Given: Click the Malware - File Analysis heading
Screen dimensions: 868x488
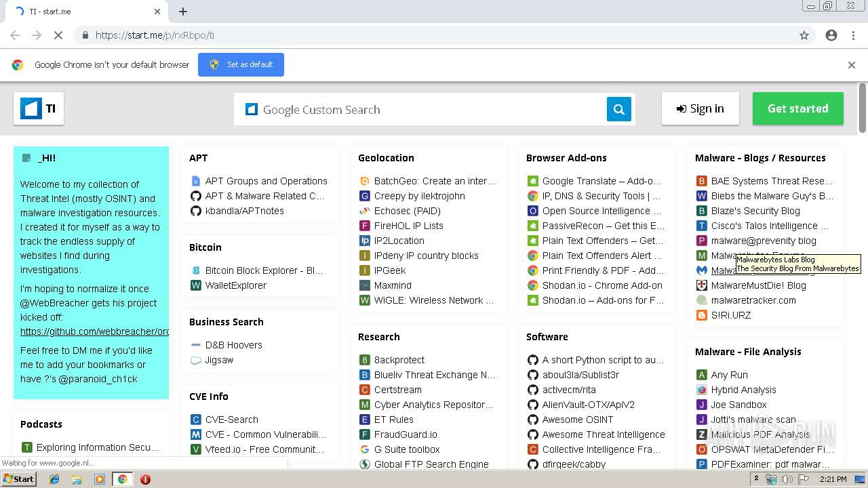Looking at the screenshot, I should click(x=748, y=352).
